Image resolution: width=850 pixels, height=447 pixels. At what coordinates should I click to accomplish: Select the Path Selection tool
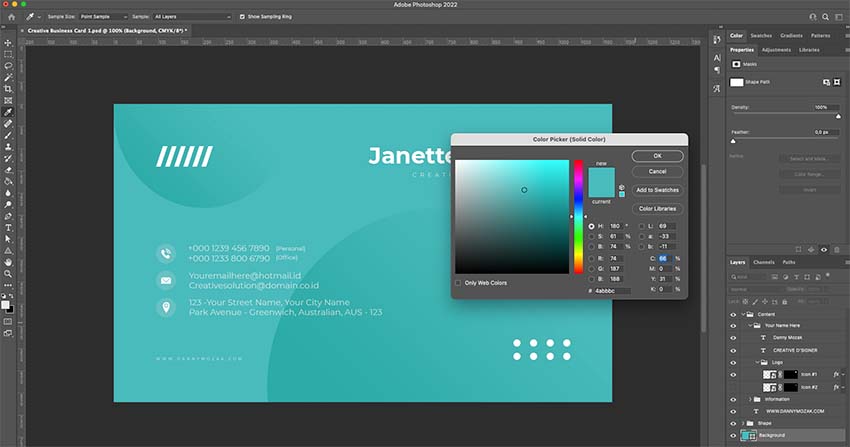8,239
